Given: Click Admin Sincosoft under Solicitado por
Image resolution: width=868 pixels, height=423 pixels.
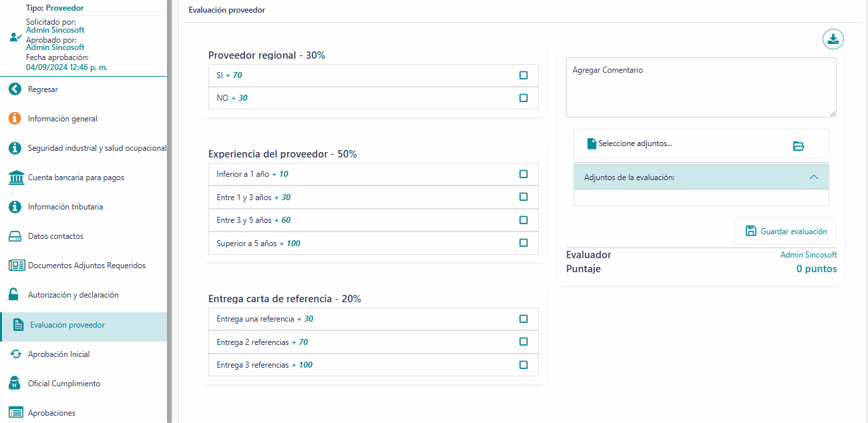Looking at the screenshot, I should point(55,30).
